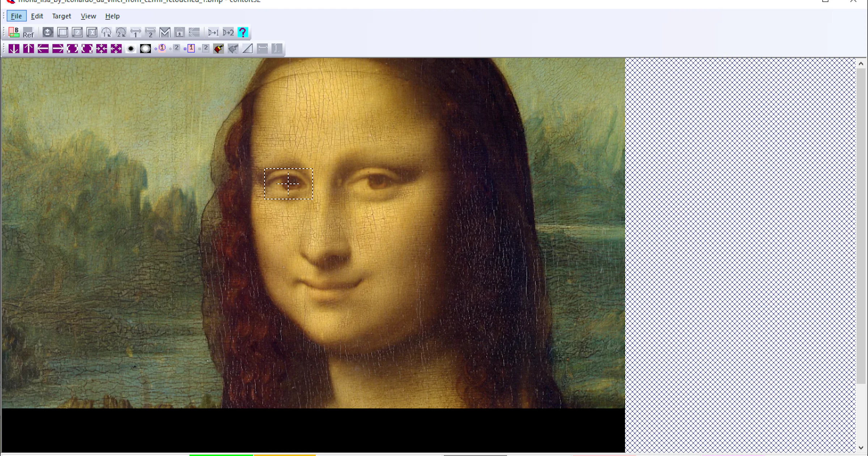868x456 pixels.
Task: Click the red-green B base image icon
Action: pos(14,32)
